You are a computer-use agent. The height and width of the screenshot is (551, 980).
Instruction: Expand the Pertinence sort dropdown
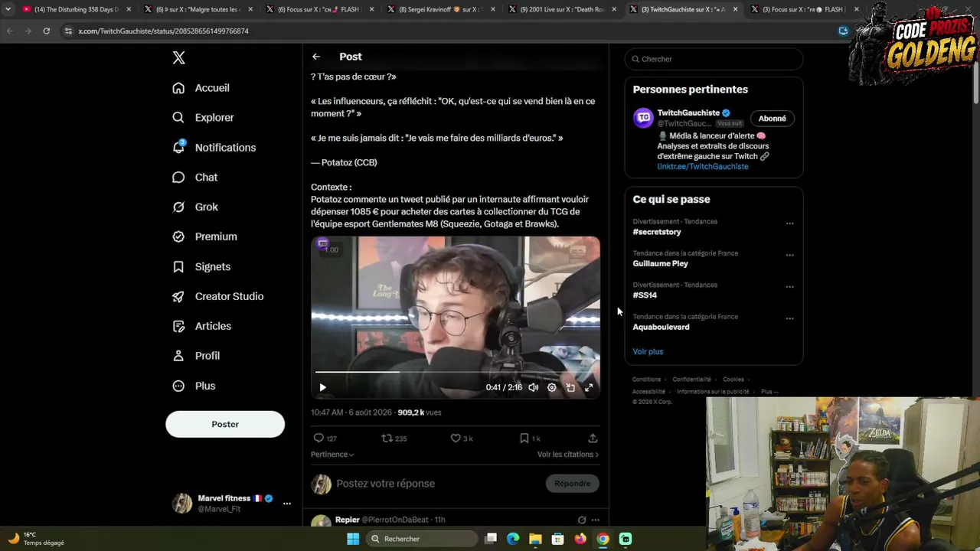[332, 455]
